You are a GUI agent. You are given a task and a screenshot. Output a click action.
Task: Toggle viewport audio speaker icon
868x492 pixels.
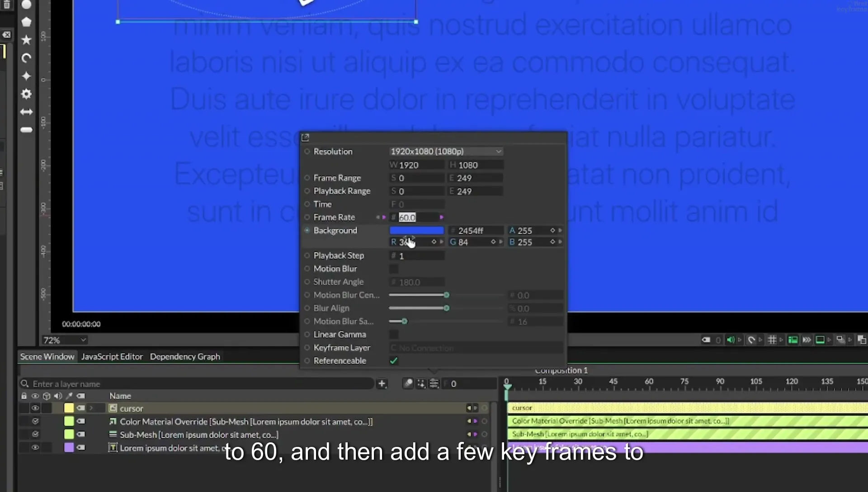coord(730,340)
